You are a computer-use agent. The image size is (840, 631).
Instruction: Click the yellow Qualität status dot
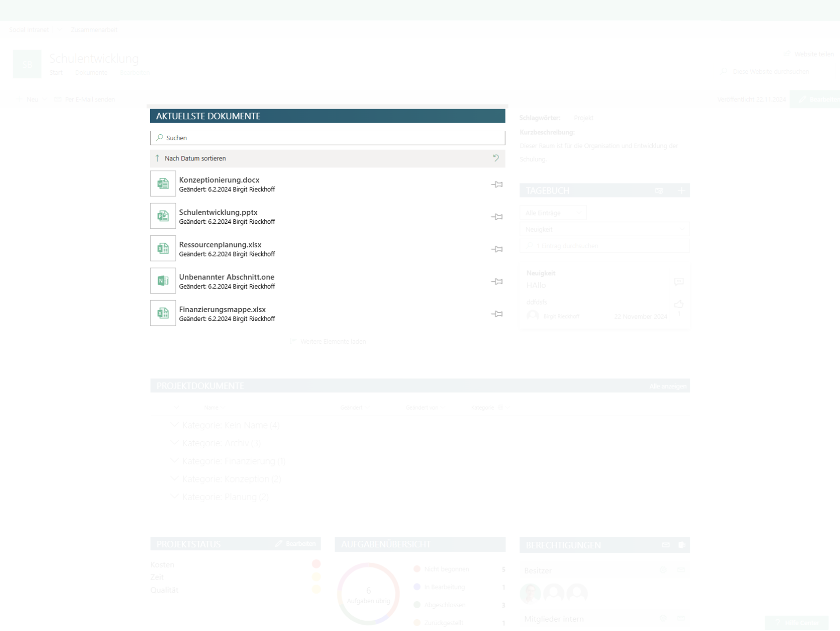316,589
